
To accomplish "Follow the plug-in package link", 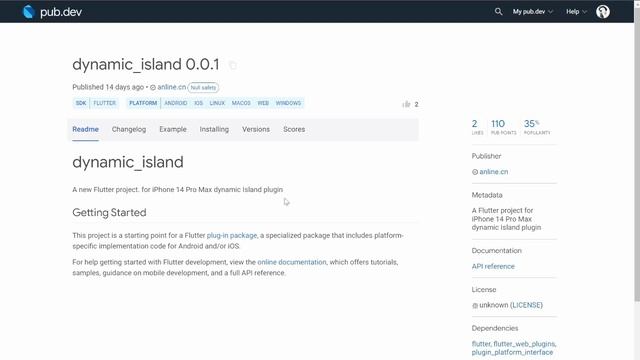I will click(x=232, y=236).
